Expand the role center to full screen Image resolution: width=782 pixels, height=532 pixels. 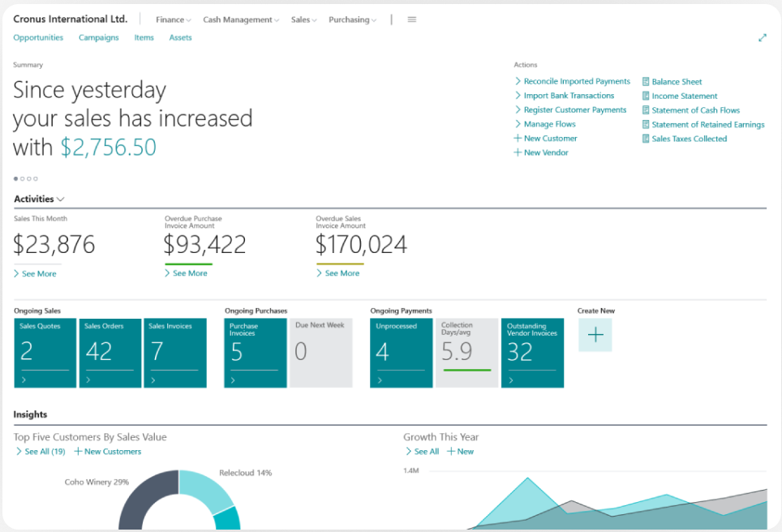click(x=763, y=37)
